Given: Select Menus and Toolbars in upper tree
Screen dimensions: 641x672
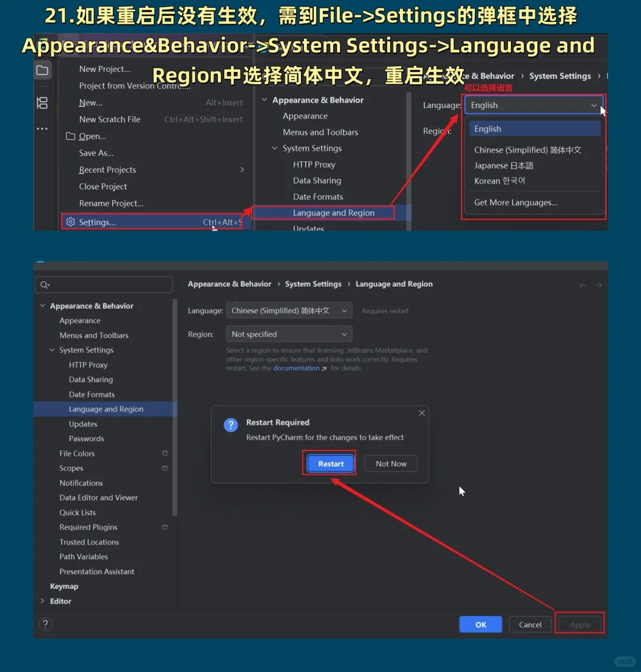Looking at the screenshot, I should click(x=320, y=132).
